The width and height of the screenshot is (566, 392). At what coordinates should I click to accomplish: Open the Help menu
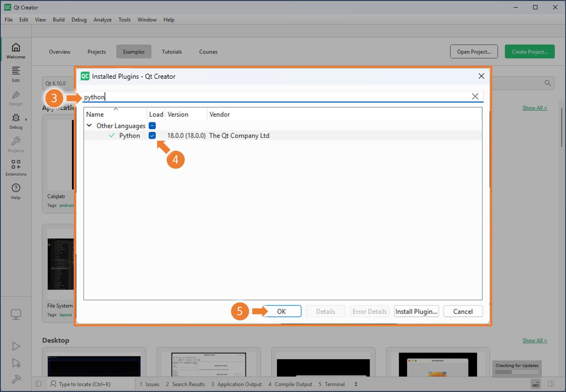(169, 19)
